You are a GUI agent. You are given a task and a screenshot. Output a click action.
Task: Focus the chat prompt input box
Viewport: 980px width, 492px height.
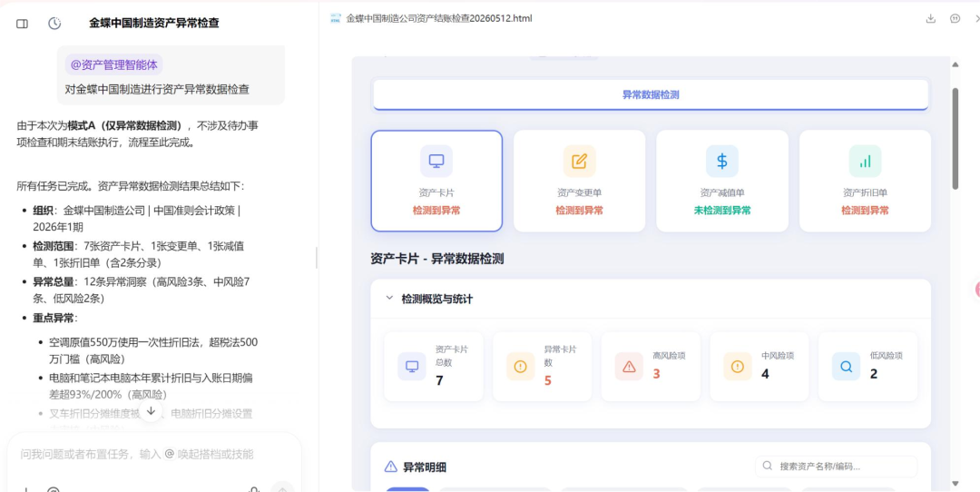click(153, 455)
